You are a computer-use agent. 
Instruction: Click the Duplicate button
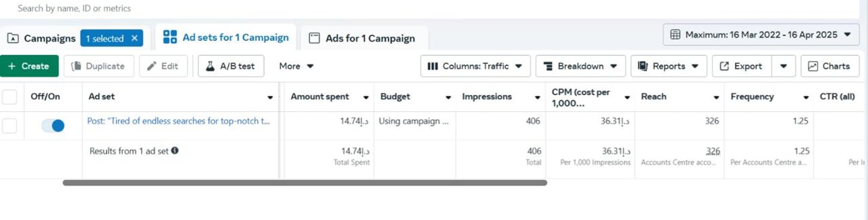(x=98, y=66)
